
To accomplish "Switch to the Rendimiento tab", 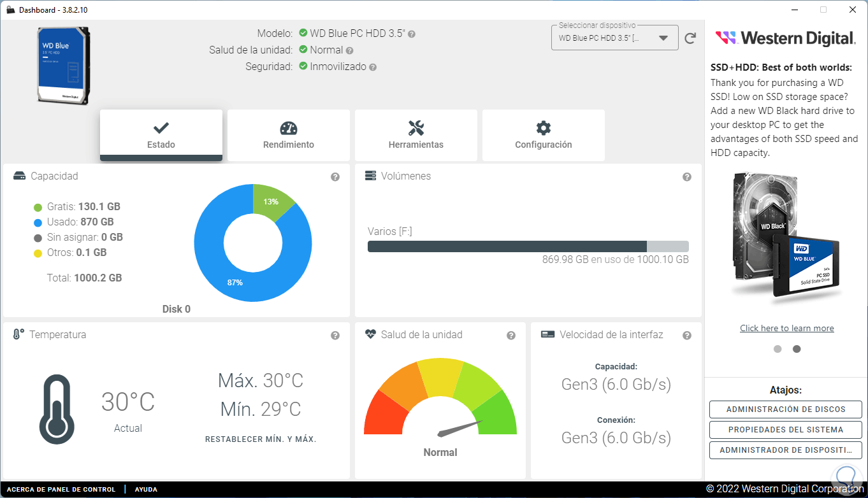I will [x=289, y=135].
